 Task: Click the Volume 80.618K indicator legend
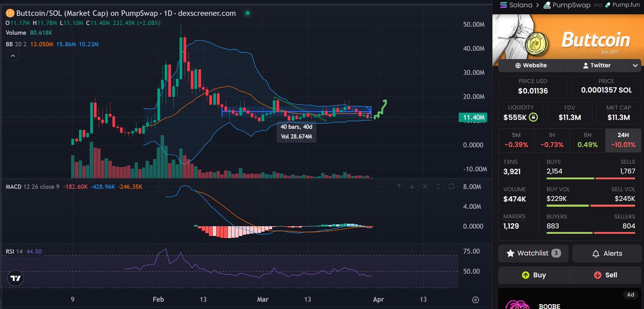(28, 34)
